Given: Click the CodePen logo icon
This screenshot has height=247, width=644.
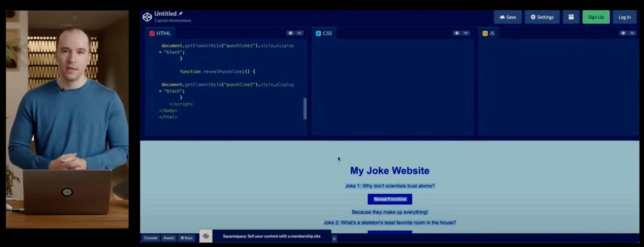Looking at the screenshot, I should pos(147,17).
